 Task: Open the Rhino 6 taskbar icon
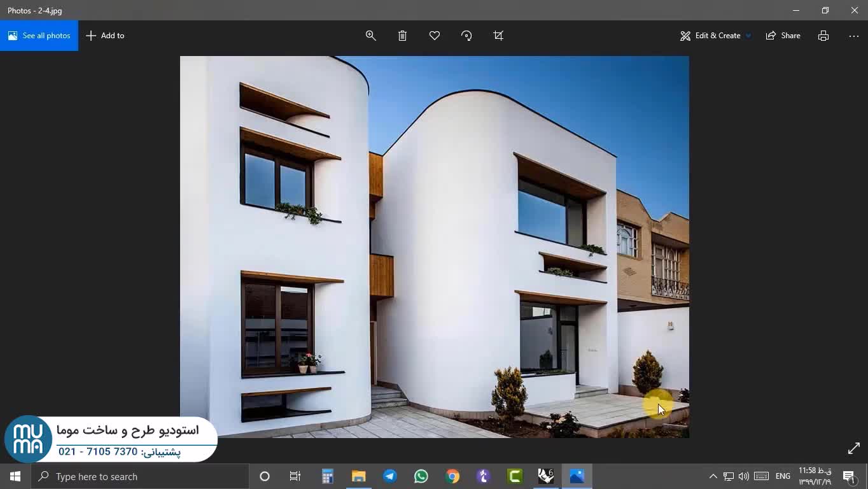(545, 476)
